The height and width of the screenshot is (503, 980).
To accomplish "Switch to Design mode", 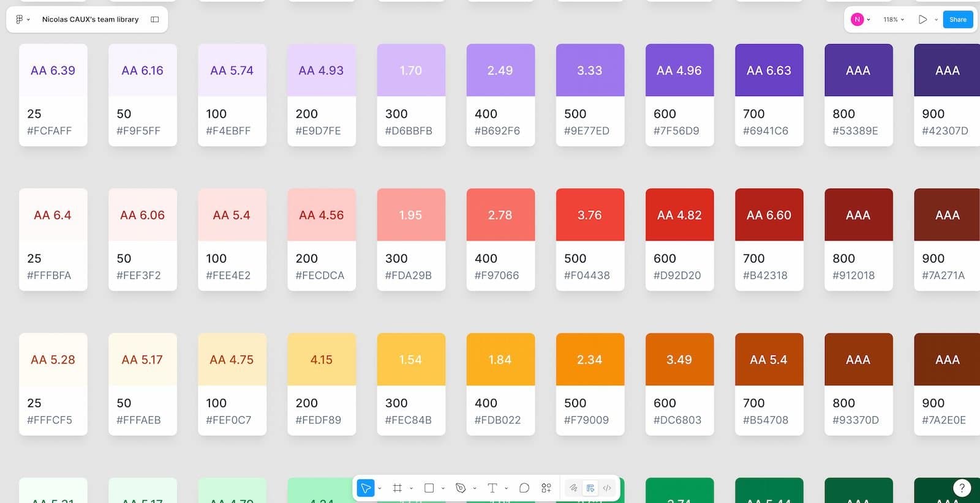I will tap(590, 488).
